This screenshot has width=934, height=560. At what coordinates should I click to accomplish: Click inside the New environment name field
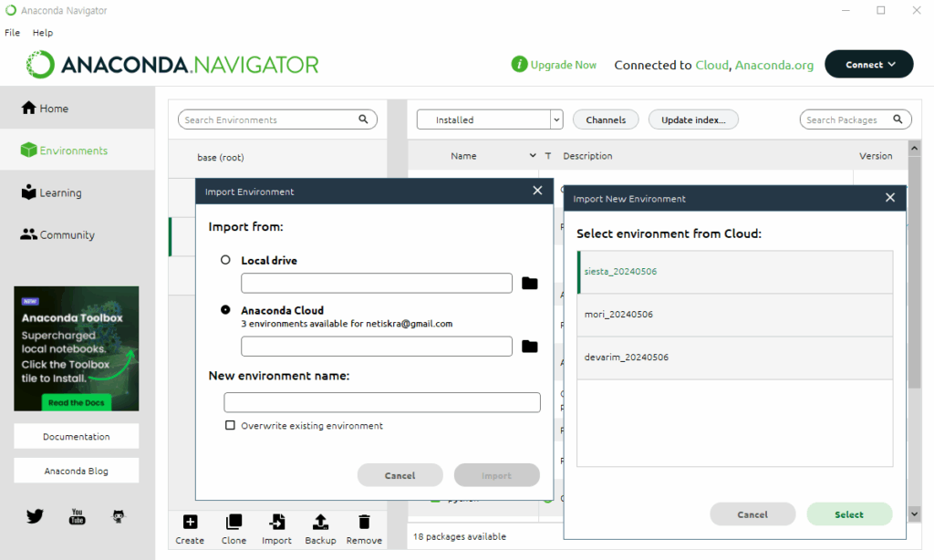click(382, 402)
